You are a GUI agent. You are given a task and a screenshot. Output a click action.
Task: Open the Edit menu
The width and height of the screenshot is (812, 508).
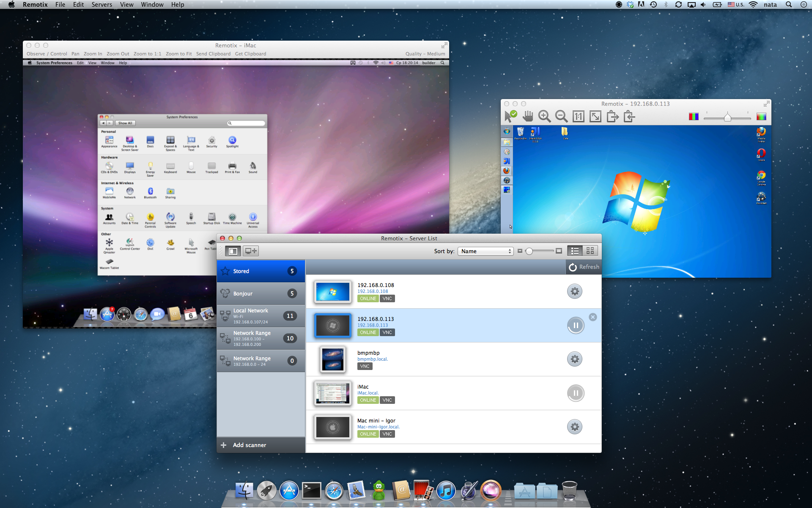[x=78, y=5]
